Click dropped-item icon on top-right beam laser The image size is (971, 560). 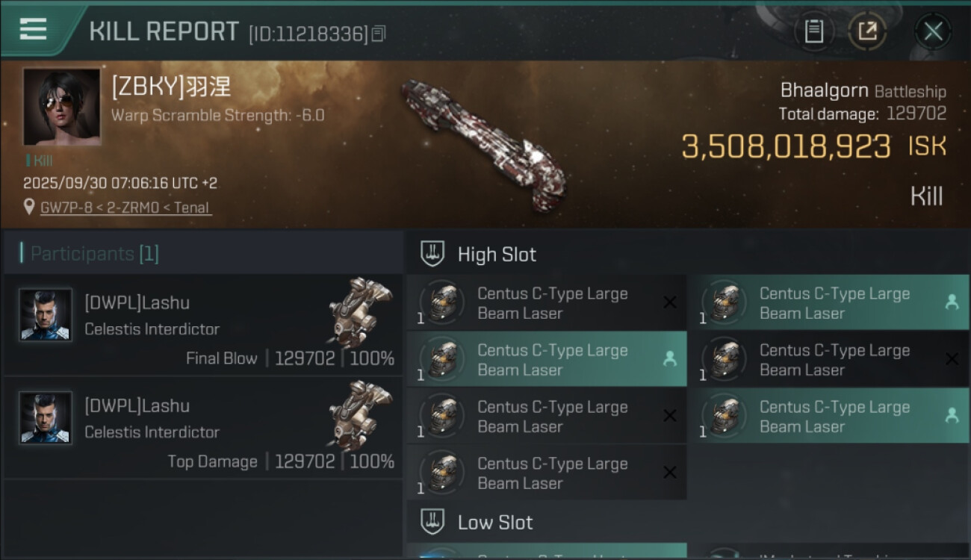pos(952,302)
